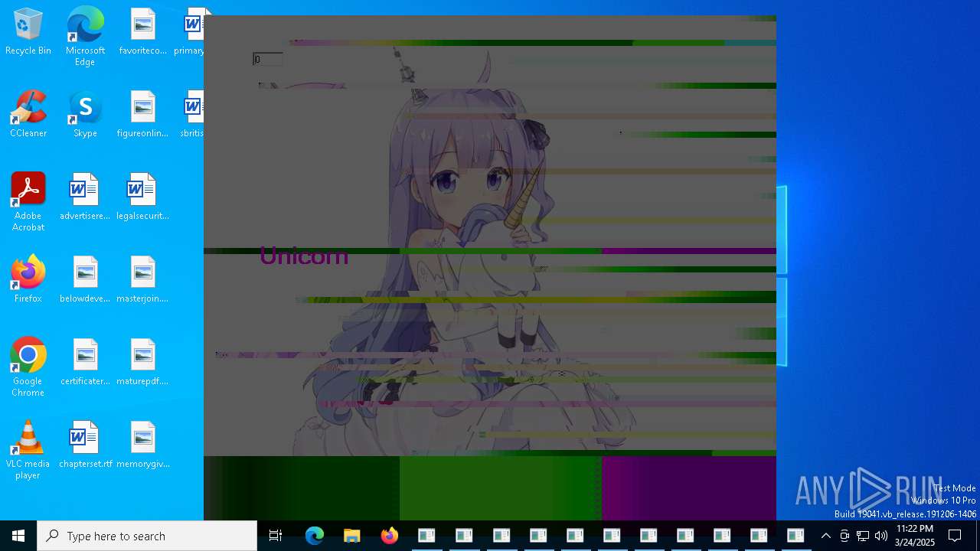This screenshot has width=980, height=551.
Task: Select the Firefox desktop shortcut
Action: pos(28,280)
